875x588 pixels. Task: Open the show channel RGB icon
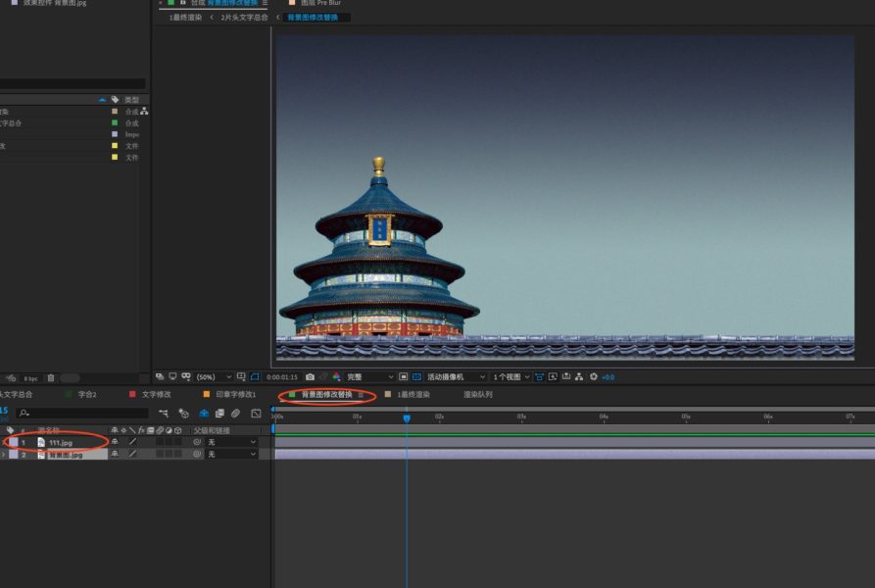coord(336,377)
